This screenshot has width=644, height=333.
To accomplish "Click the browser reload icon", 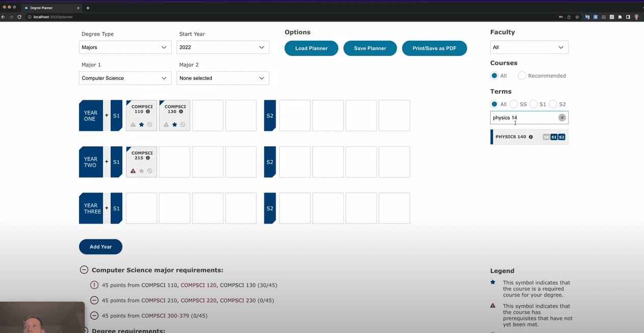I will pyautogui.click(x=19, y=17).
